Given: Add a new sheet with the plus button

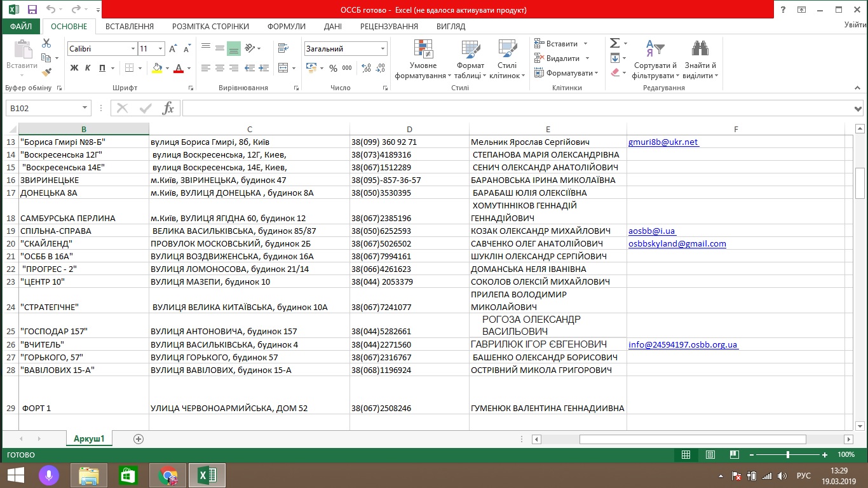Looking at the screenshot, I should pyautogui.click(x=139, y=439).
